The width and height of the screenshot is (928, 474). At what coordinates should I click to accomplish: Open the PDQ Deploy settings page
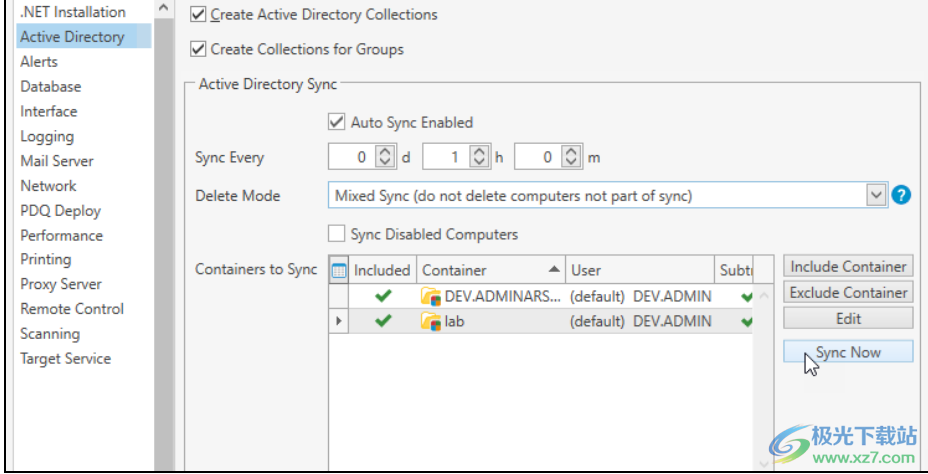pos(60,211)
